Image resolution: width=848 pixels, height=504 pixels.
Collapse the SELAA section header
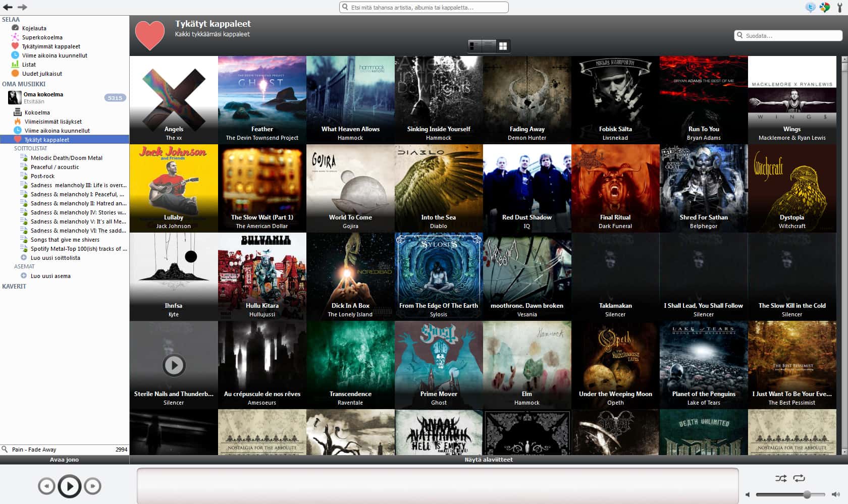[11, 19]
